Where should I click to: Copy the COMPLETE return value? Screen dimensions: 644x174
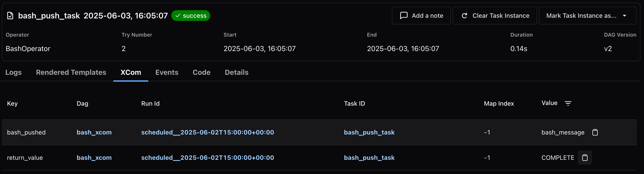point(585,157)
